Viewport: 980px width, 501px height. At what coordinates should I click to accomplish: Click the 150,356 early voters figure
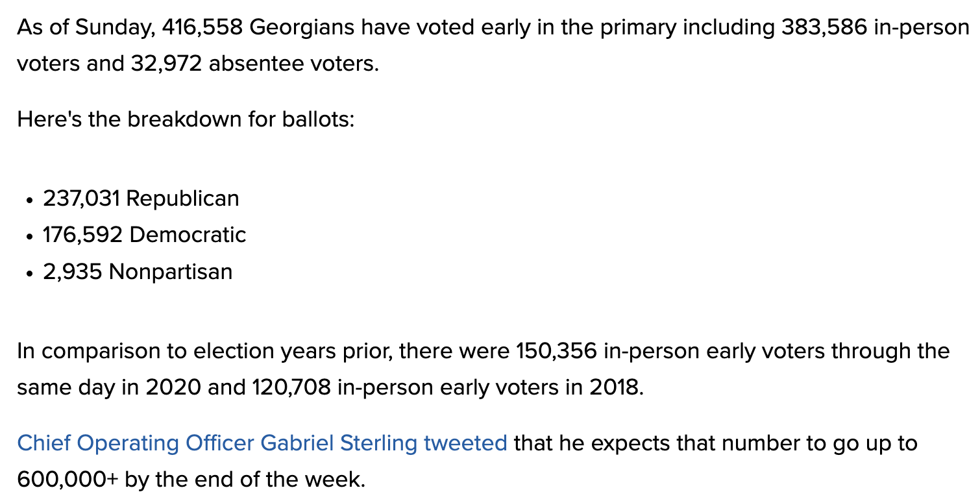coord(556,351)
